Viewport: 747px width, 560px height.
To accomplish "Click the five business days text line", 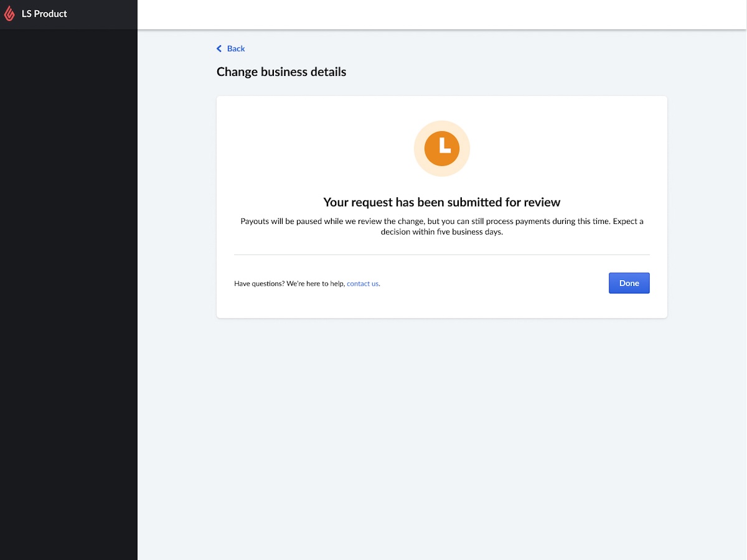I will coord(442,232).
